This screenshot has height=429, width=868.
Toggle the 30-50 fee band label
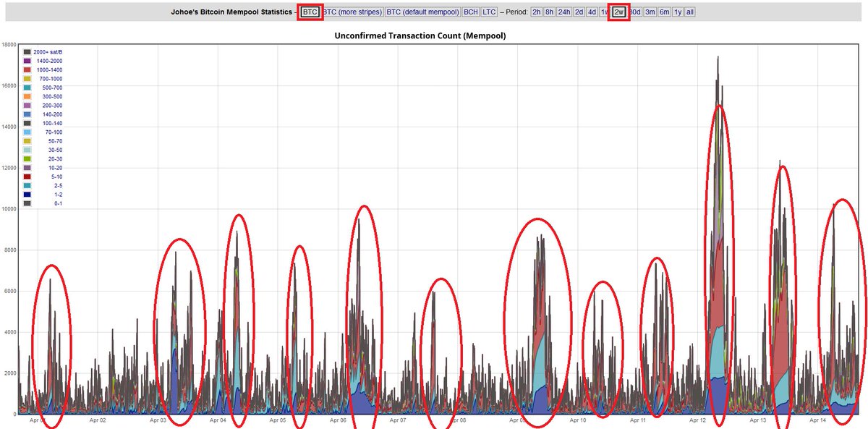(x=54, y=150)
